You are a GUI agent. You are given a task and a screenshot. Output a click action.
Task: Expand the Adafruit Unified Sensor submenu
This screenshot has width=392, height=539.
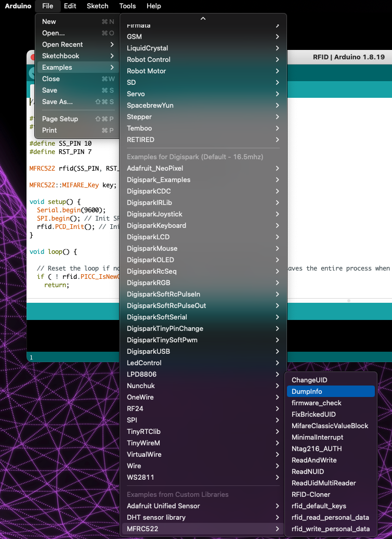pyautogui.click(x=203, y=506)
